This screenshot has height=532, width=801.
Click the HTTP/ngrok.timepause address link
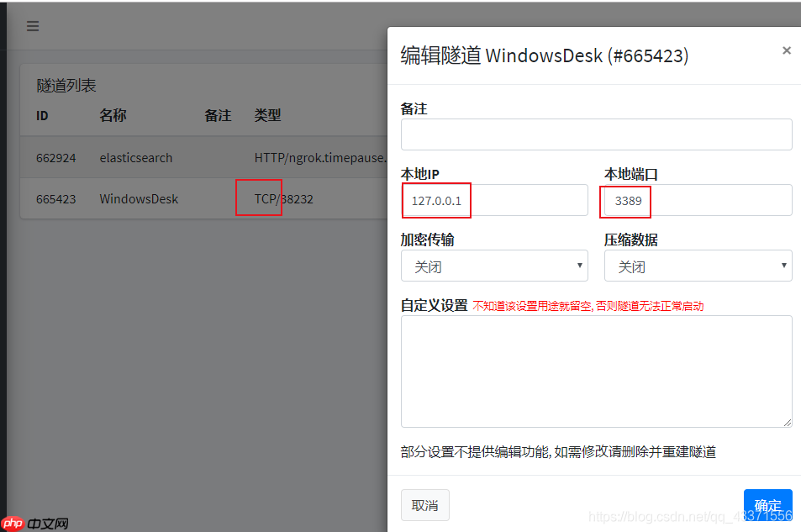click(x=319, y=157)
